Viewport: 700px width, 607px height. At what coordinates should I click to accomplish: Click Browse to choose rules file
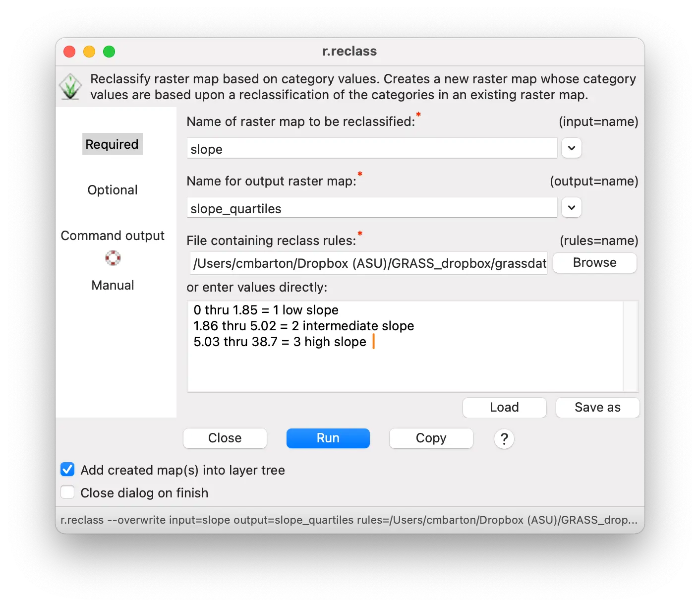pyautogui.click(x=594, y=263)
